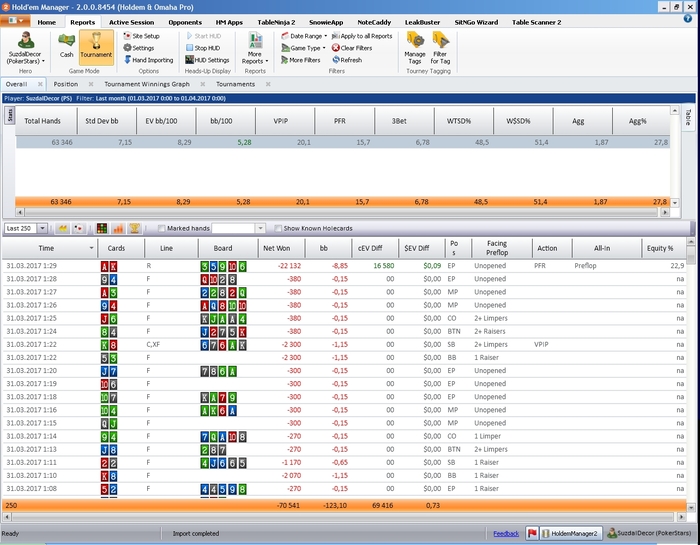Expand the vertical Table side panel
The height and width of the screenshot is (545, 700).
688,117
